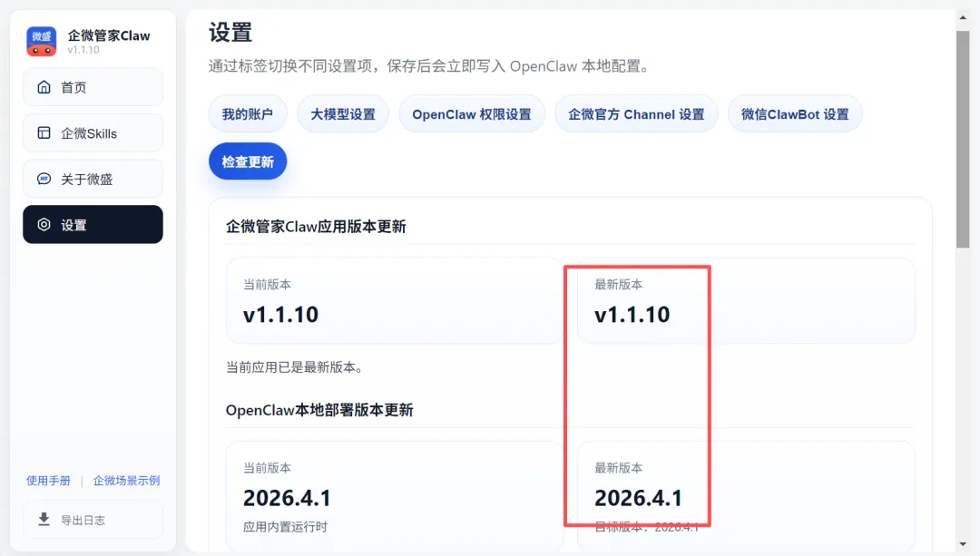
Task: Open the 企微场景示例 link
Action: tap(126, 481)
